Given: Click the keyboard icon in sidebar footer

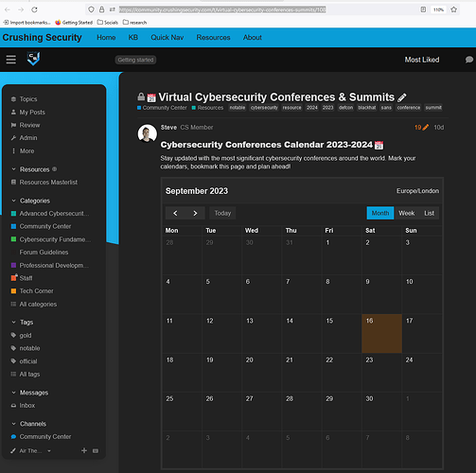Looking at the screenshot, I should click(96, 451).
